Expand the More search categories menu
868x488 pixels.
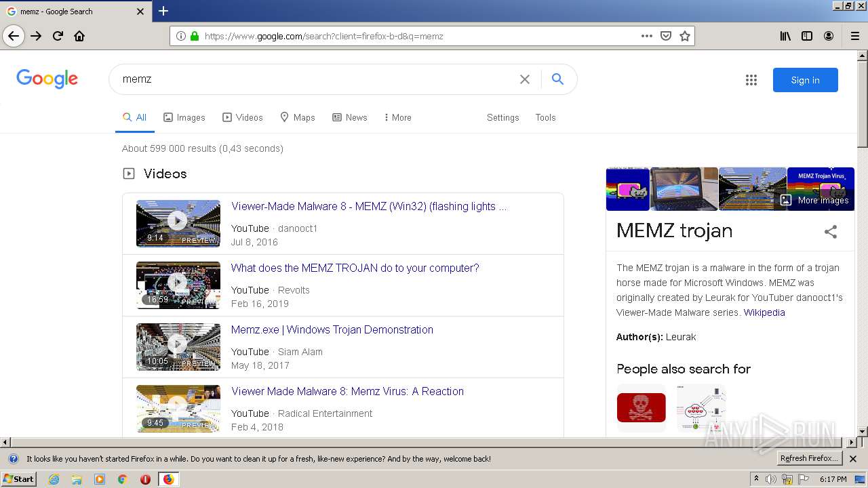tap(397, 117)
